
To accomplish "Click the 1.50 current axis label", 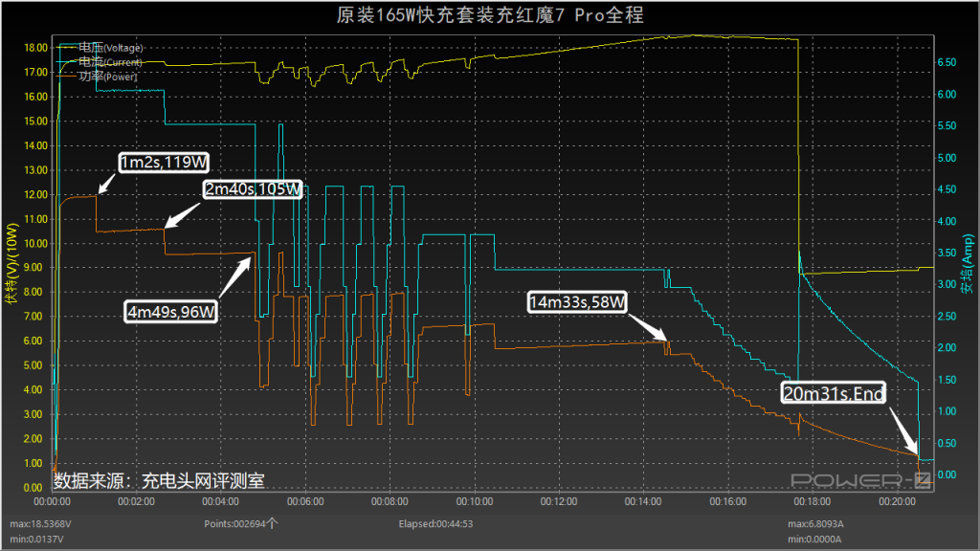I will 947,379.
